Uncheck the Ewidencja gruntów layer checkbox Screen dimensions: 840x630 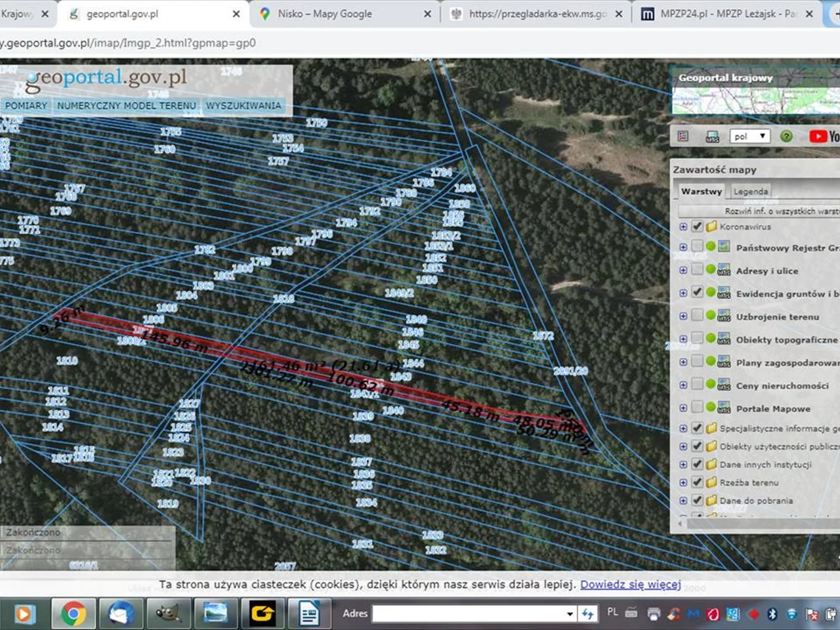697,293
